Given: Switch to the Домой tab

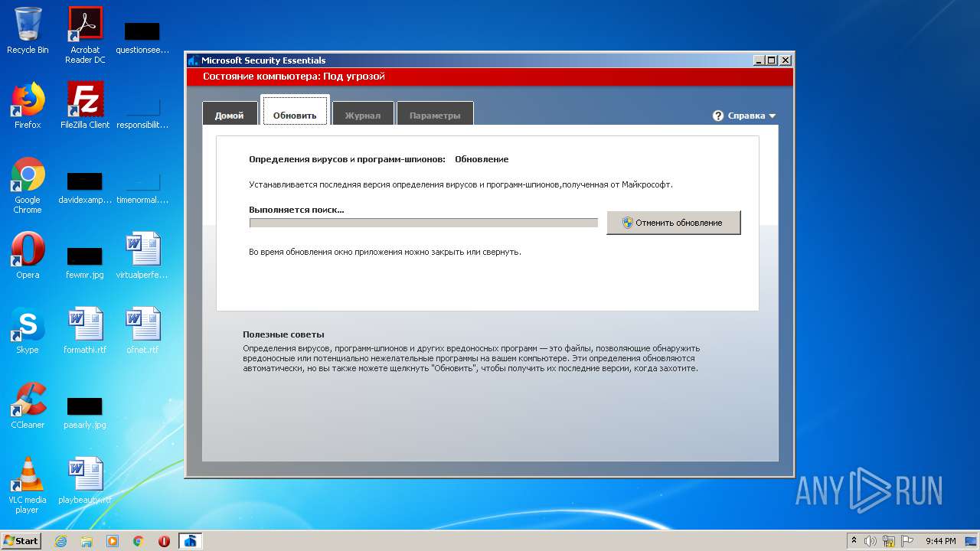Looking at the screenshot, I should coord(229,115).
